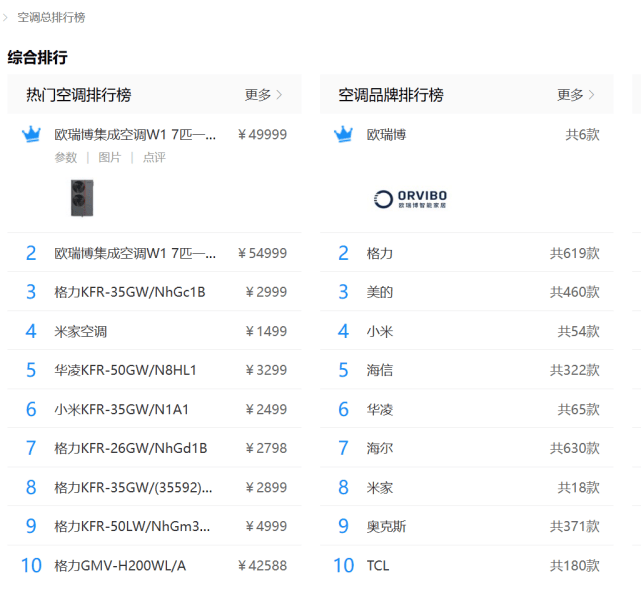
Task: Open 海尔 brand entry
Action: tap(380, 448)
